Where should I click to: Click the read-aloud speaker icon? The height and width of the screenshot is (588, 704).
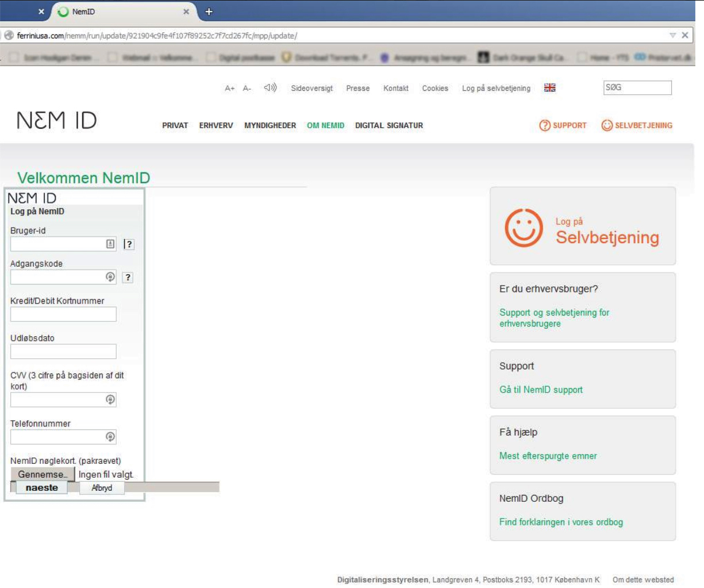270,88
